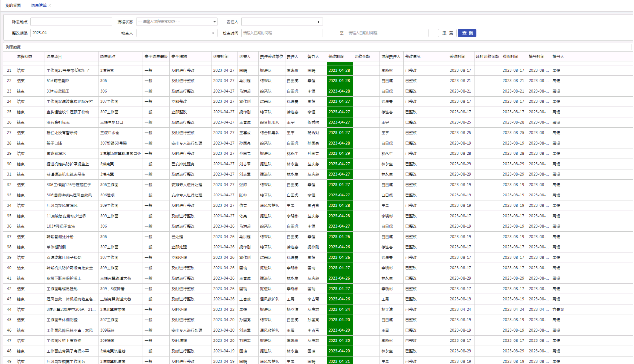
Task: Click the 查询 button
Action: point(467,33)
